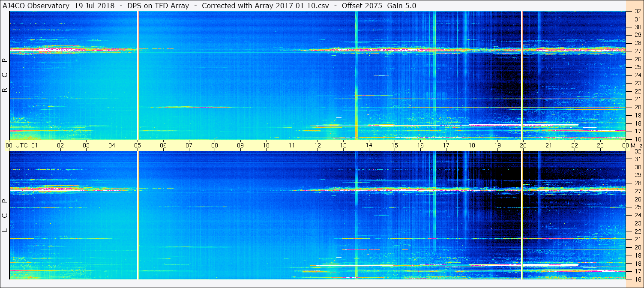Click the '27' MHz tick of LCP panel

(637, 191)
